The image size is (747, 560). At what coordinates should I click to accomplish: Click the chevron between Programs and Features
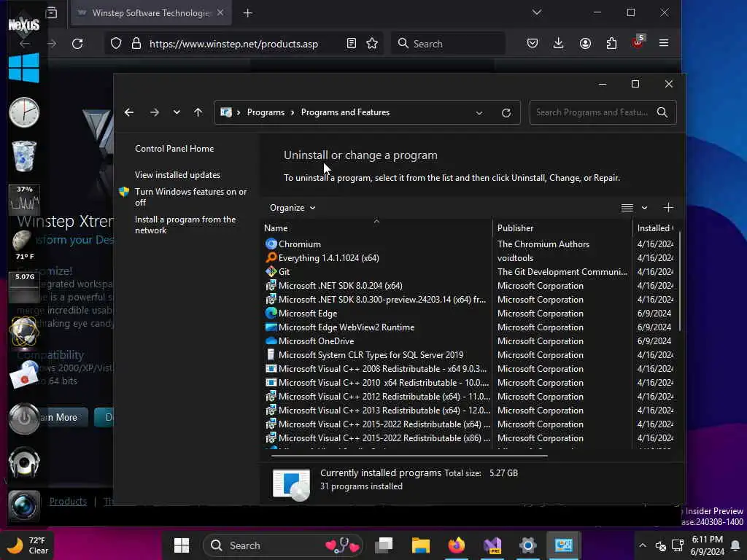tap(292, 112)
